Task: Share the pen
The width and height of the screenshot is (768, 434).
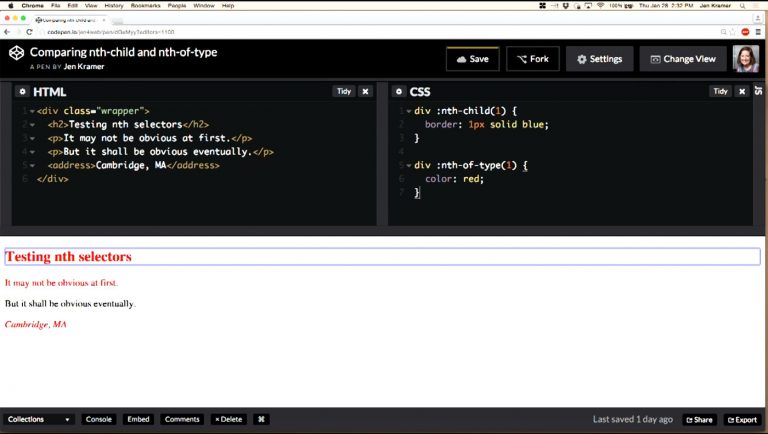Action: [699, 420]
